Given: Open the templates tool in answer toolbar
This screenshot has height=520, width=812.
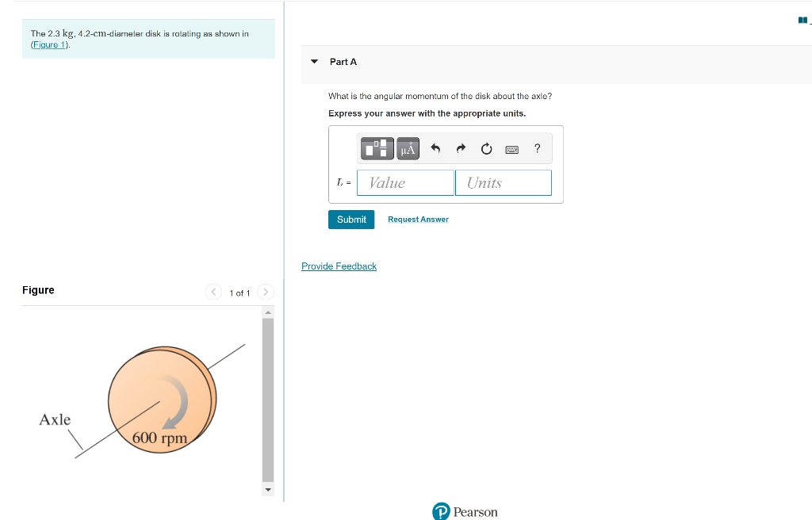Looking at the screenshot, I should [x=377, y=149].
